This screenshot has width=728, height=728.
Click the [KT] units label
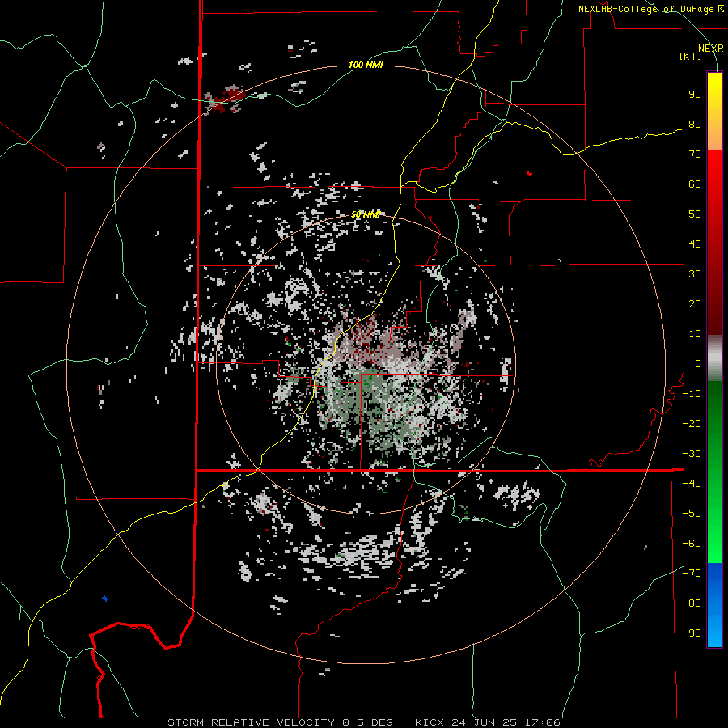pos(691,56)
